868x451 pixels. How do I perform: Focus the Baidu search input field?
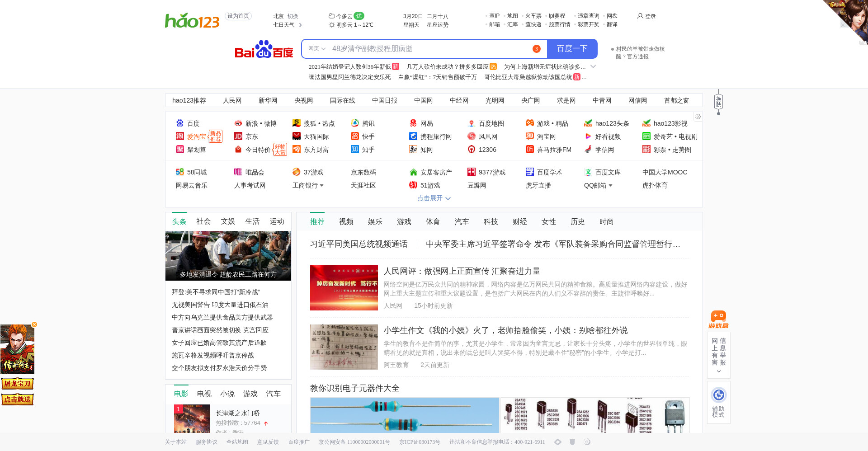[x=429, y=49]
